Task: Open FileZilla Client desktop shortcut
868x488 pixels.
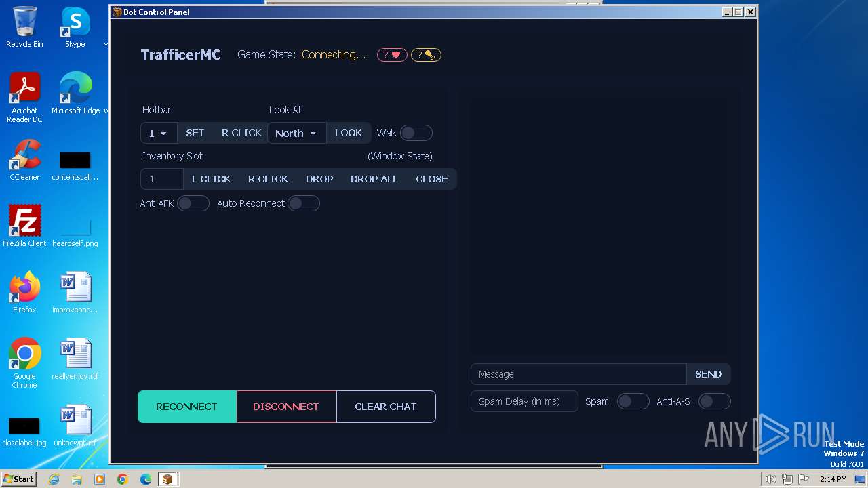Action: (x=24, y=226)
